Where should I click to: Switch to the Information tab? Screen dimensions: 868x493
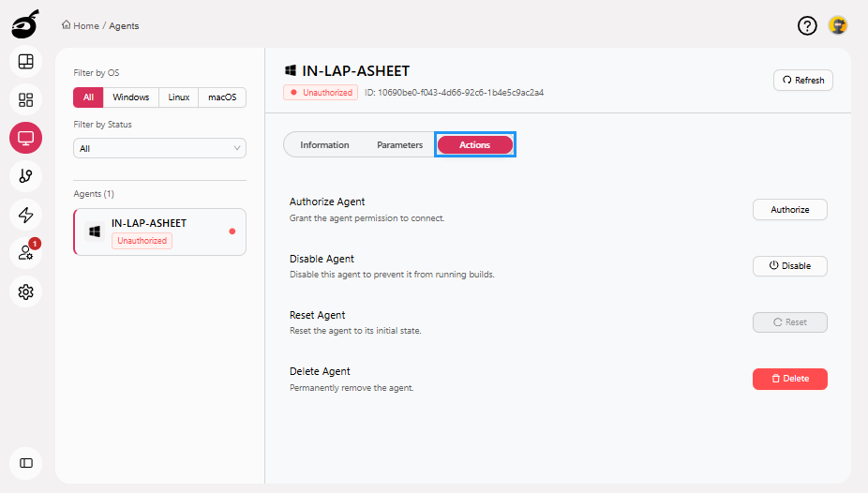point(324,145)
